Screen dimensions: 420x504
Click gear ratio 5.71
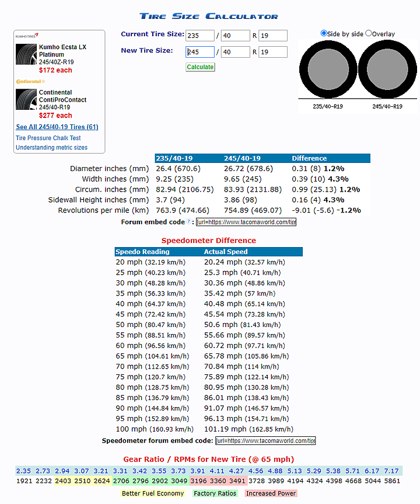[x=352, y=471]
